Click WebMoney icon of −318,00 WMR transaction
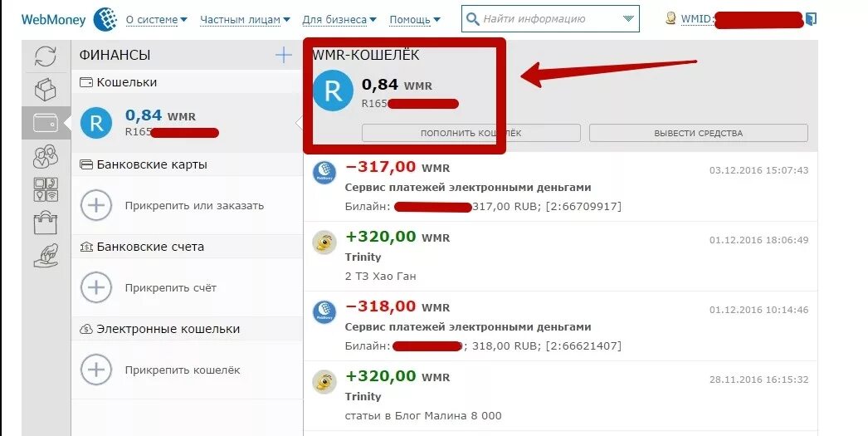Screen dimensions: 868x436 [x=324, y=312]
